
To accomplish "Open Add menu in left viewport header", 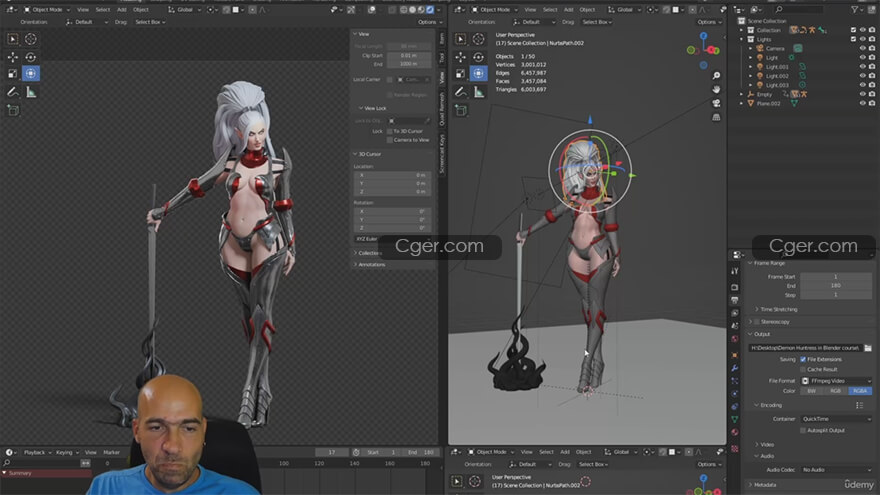I will (x=121, y=10).
